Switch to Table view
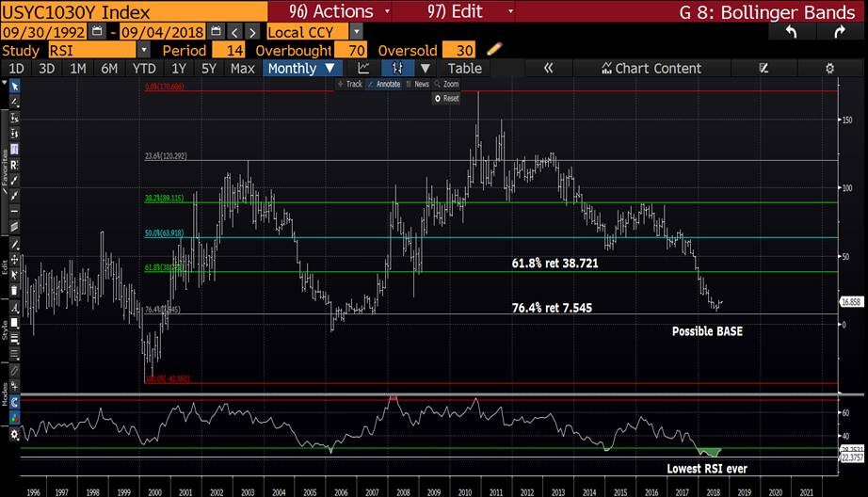 coord(464,68)
